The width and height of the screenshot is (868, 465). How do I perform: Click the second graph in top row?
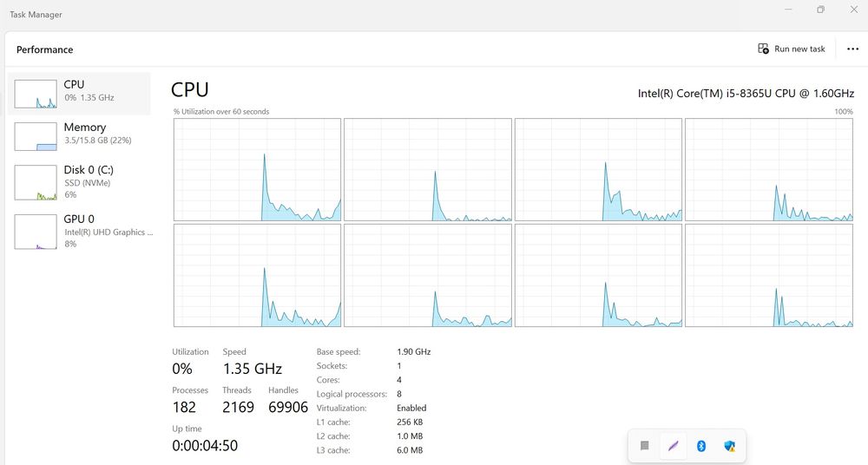click(428, 169)
